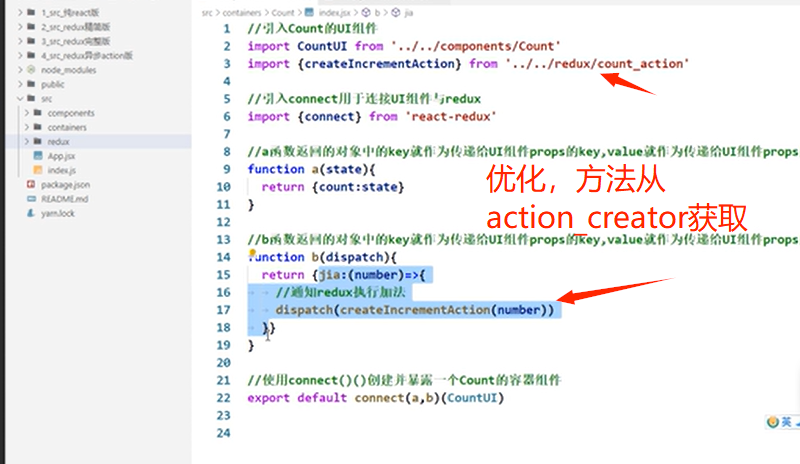Expand the 4_src_redux action folder chevron

pos(20,55)
